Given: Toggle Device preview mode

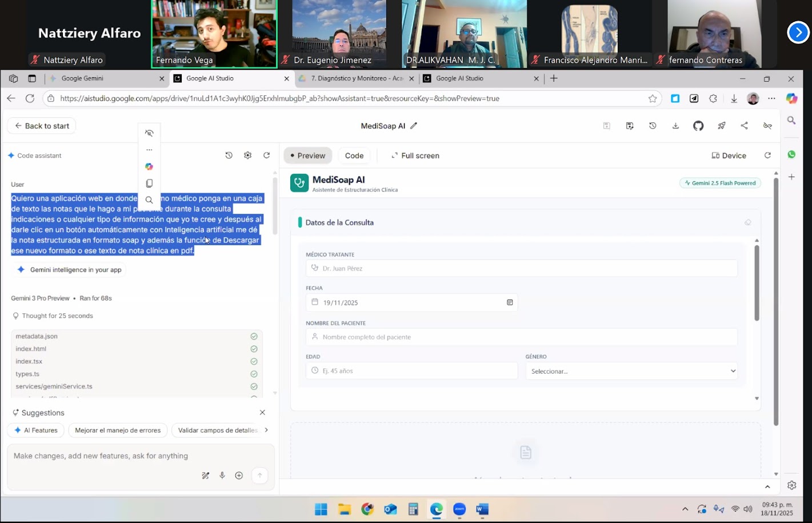Looking at the screenshot, I should click(x=729, y=155).
